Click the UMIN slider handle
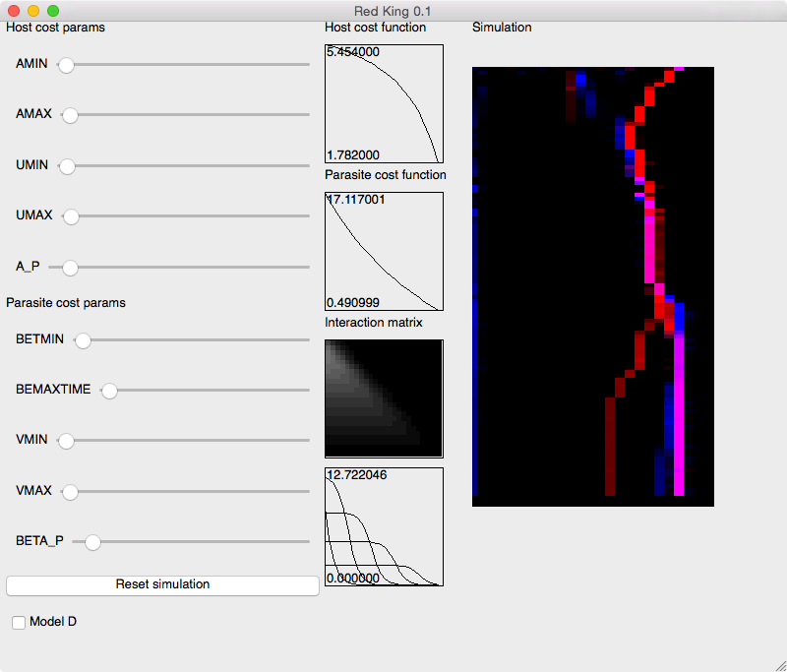This screenshot has width=787, height=672. [x=67, y=166]
